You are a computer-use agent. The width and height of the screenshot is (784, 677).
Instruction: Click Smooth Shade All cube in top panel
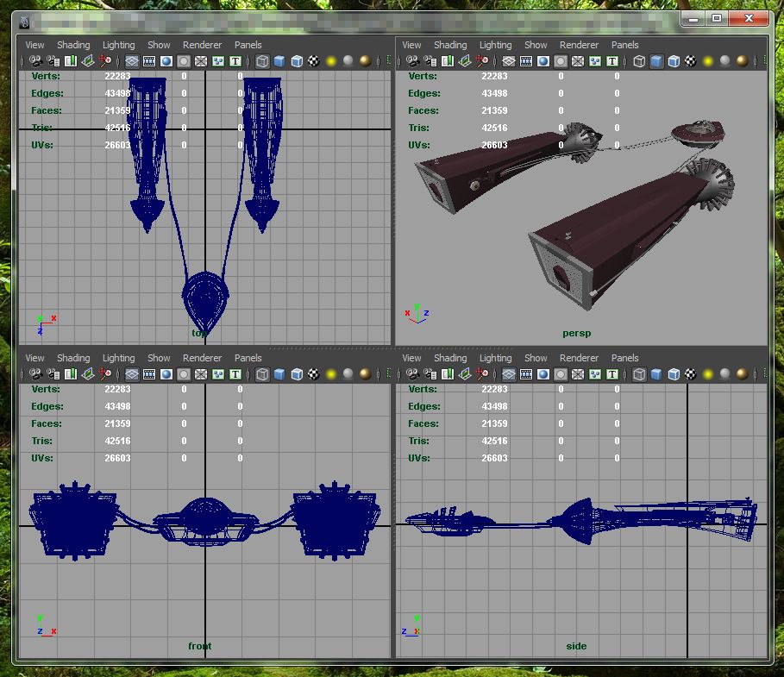(279, 61)
